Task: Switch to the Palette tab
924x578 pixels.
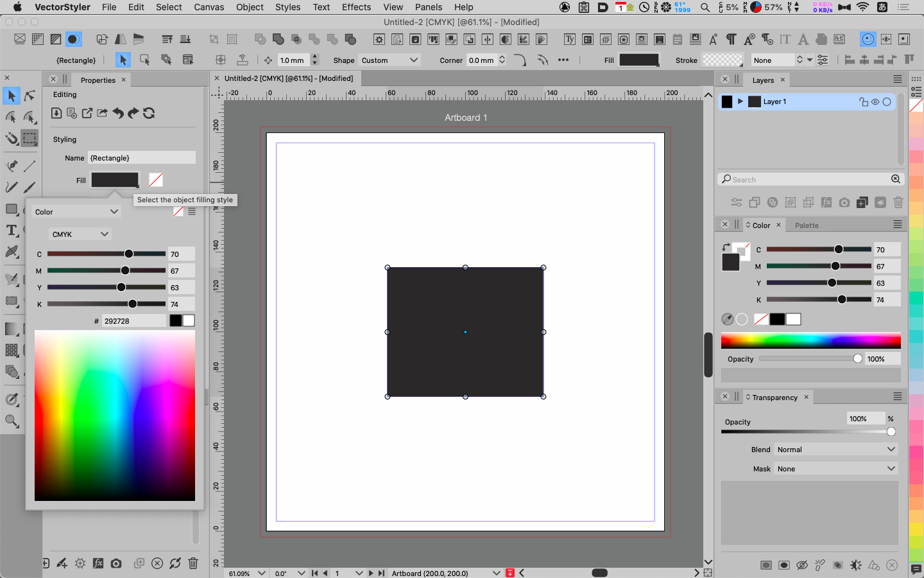Action: (x=807, y=225)
